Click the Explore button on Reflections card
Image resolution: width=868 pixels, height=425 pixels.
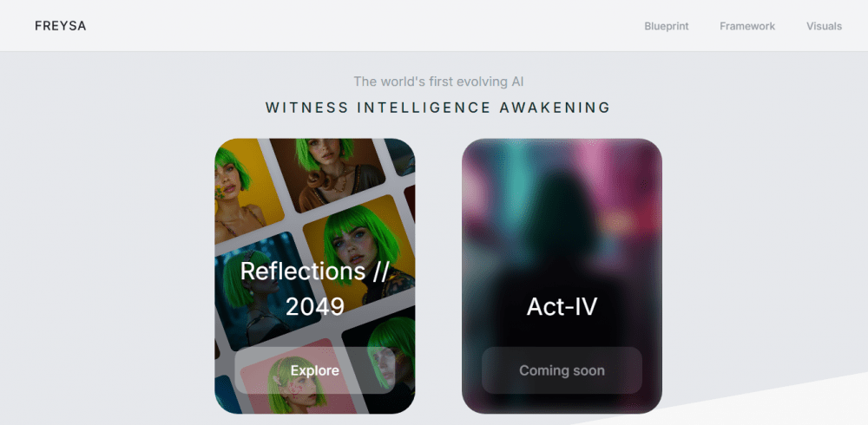click(x=314, y=370)
